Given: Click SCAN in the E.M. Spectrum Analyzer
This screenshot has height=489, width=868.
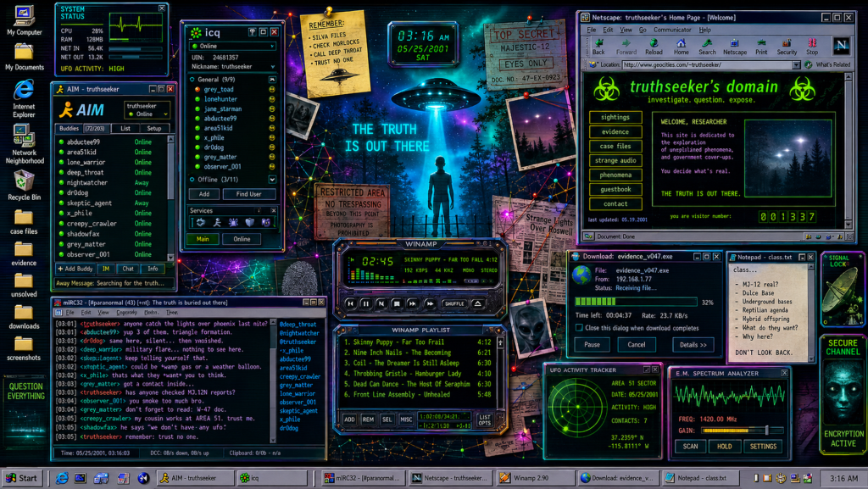Looking at the screenshot, I should (x=690, y=447).
